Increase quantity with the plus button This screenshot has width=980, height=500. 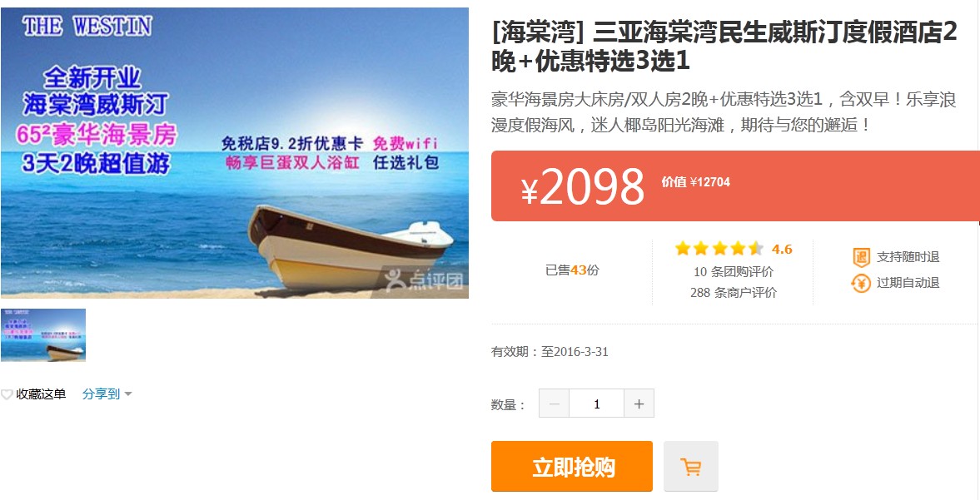(639, 403)
